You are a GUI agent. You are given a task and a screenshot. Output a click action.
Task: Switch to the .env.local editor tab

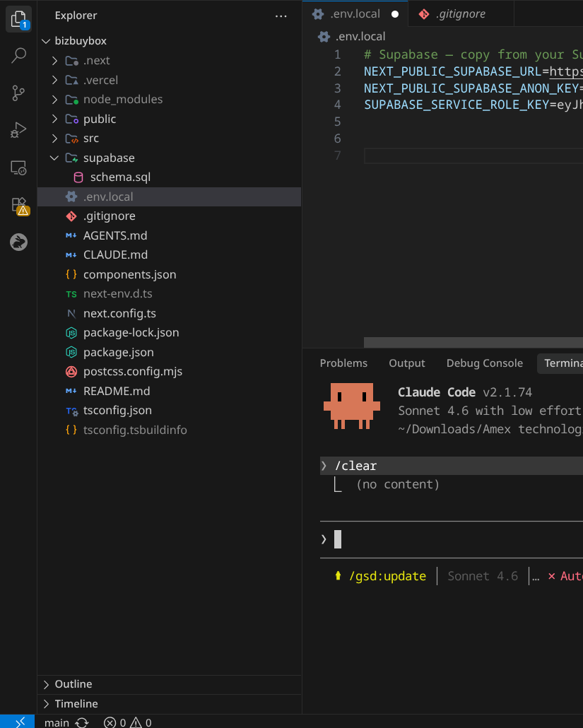(355, 14)
